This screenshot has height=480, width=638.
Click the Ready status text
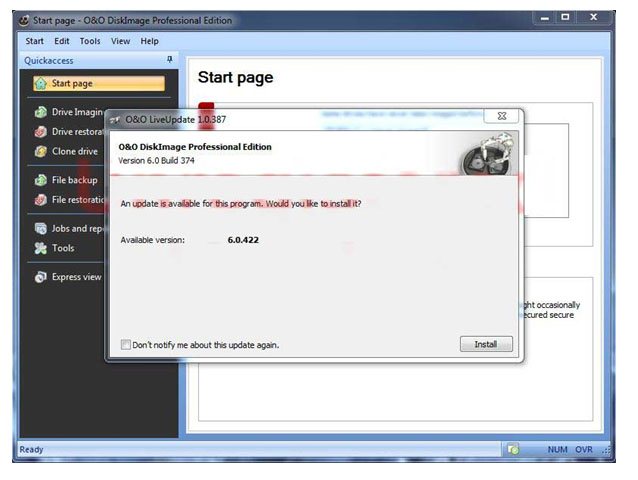click(x=31, y=449)
